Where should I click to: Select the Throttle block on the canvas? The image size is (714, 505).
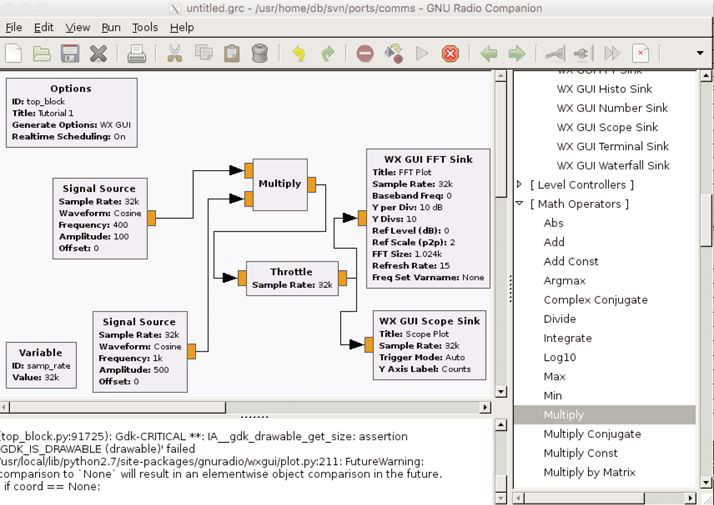click(292, 278)
